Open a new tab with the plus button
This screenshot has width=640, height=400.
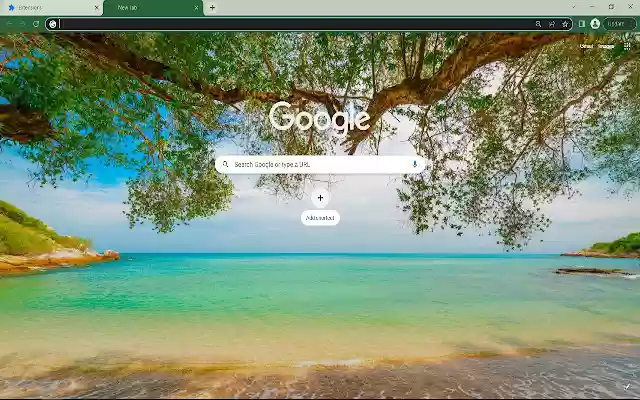pyautogui.click(x=212, y=7)
